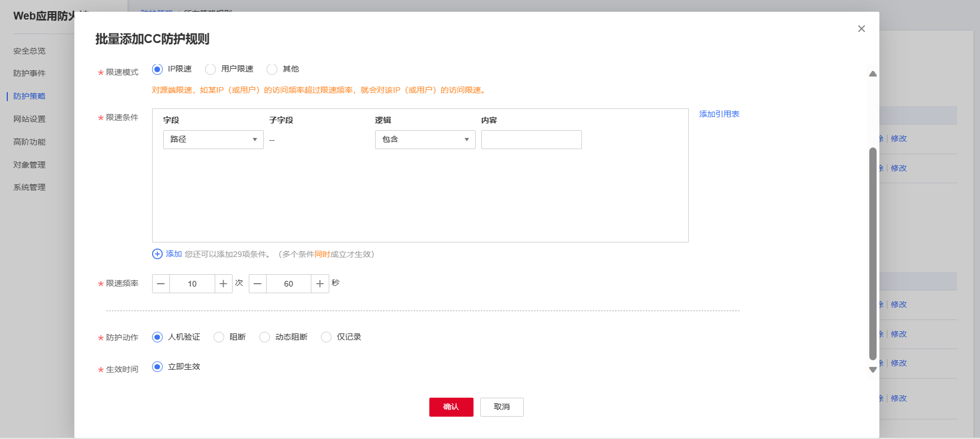Click the scrollbar down arrow in dialog
980x439 pixels.
pyautogui.click(x=873, y=370)
